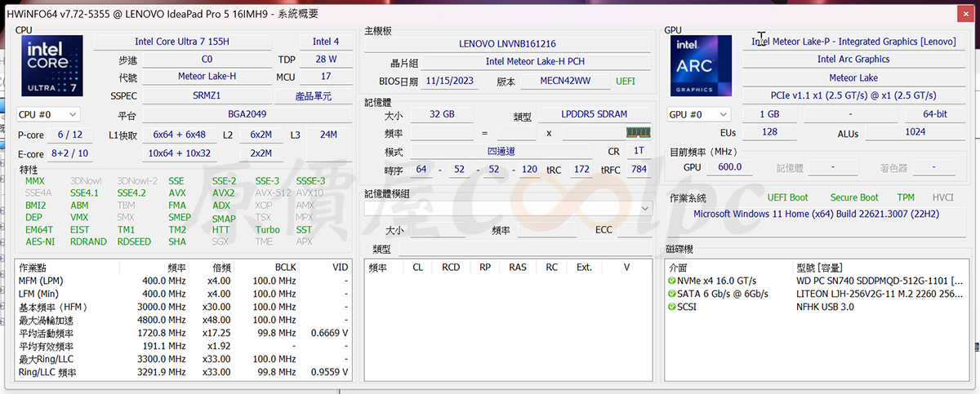Viewport: 980px width, 394px height.
Task: Click the VID column header
Action: point(326,268)
